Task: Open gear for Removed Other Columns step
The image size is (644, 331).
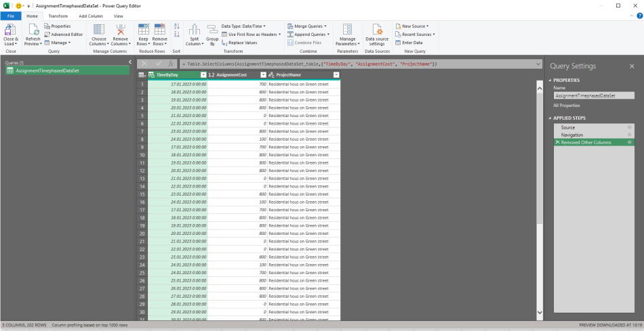Action: [629, 142]
